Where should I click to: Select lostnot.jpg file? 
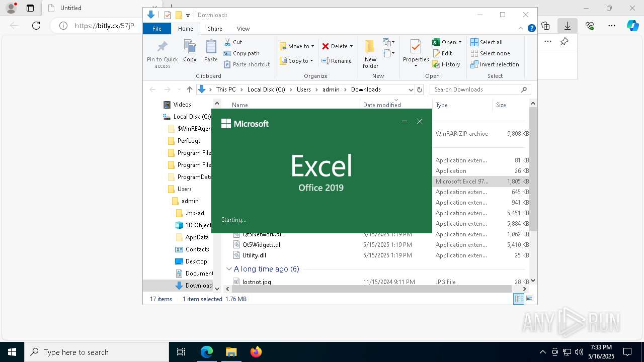pos(257,282)
